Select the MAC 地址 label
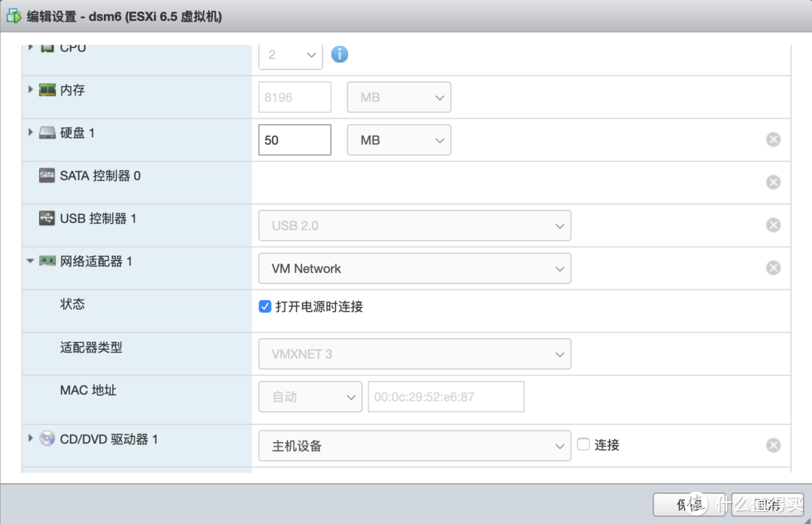 [88, 390]
